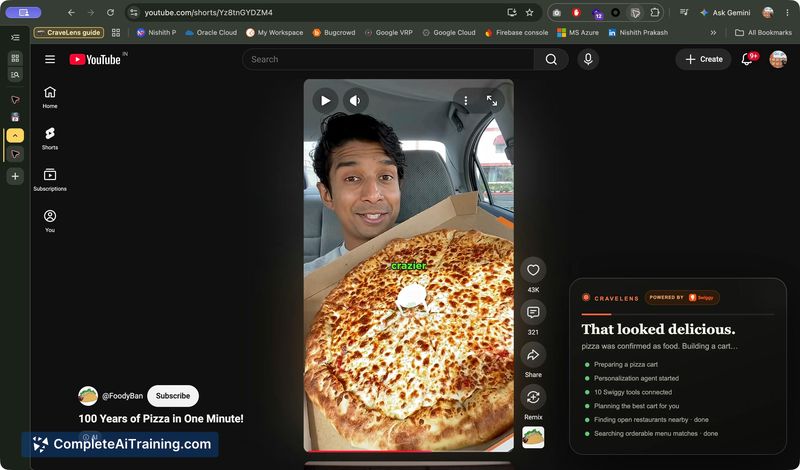Click the Create button
The height and width of the screenshot is (470, 800).
tap(704, 59)
